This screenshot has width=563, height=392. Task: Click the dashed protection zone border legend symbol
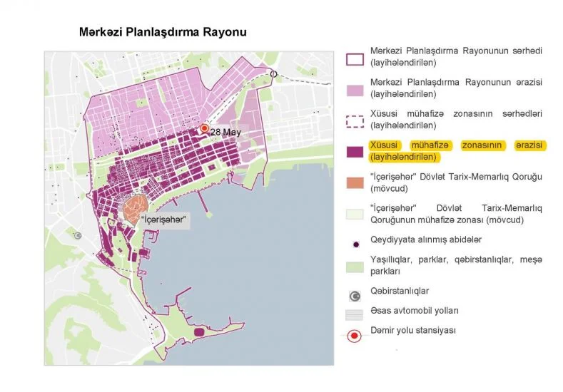pos(355,122)
